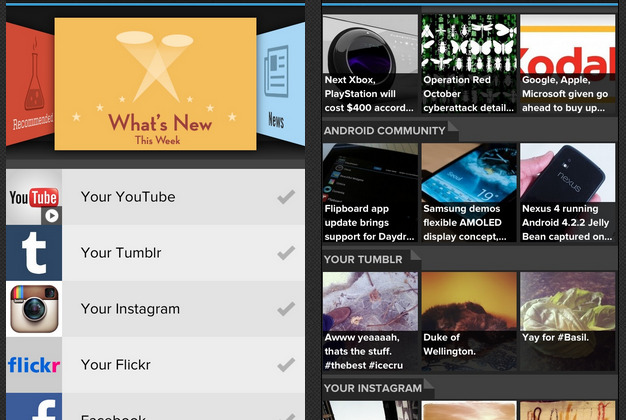The width and height of the screenshot is (626, 420).
Task: Open the Kodak Google, Apple, Microsoft article
Action: [x=568, y=64]
